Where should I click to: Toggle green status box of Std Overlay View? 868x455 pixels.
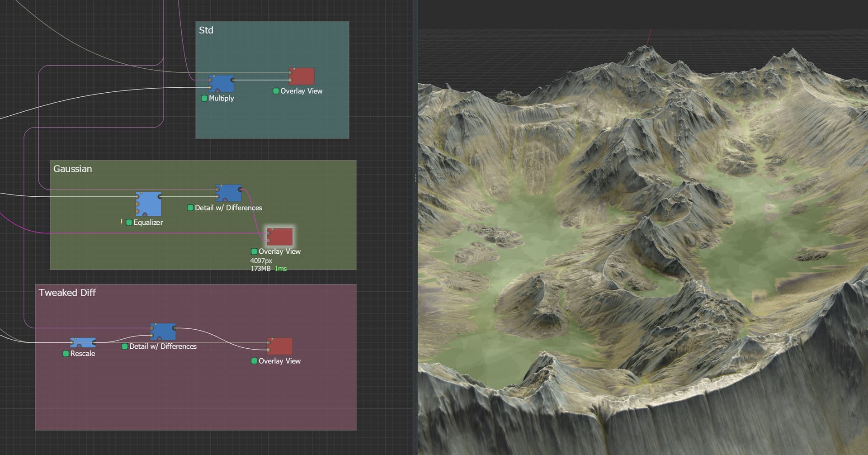pyautogui.click(x=276, y=91)
